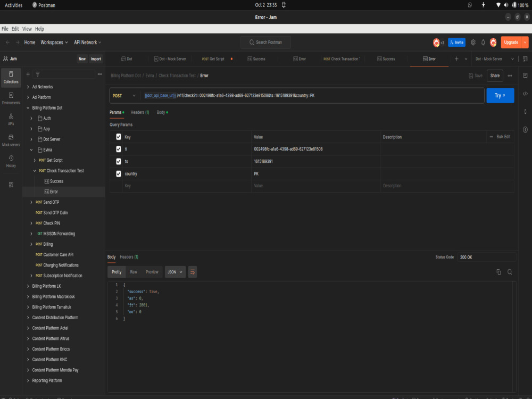Switch to the request Body tab
This screenshot has width=532, height=399.
[x=162, y=112]
